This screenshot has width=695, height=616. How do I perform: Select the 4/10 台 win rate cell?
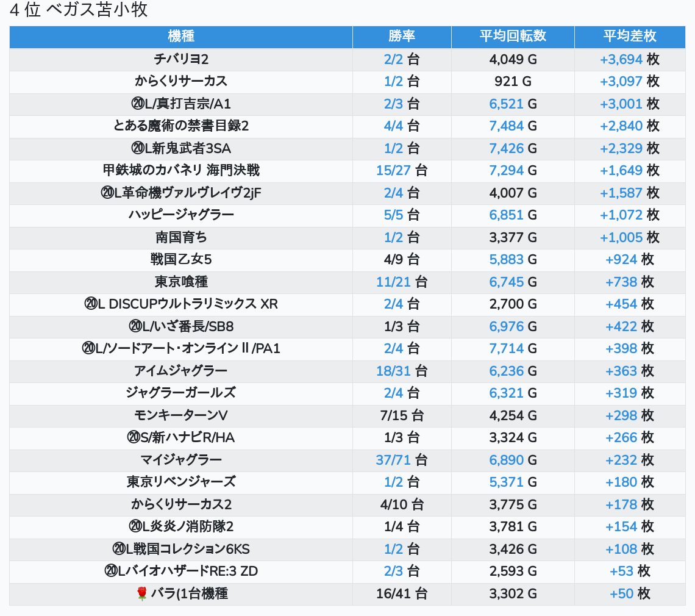[402, 505]
